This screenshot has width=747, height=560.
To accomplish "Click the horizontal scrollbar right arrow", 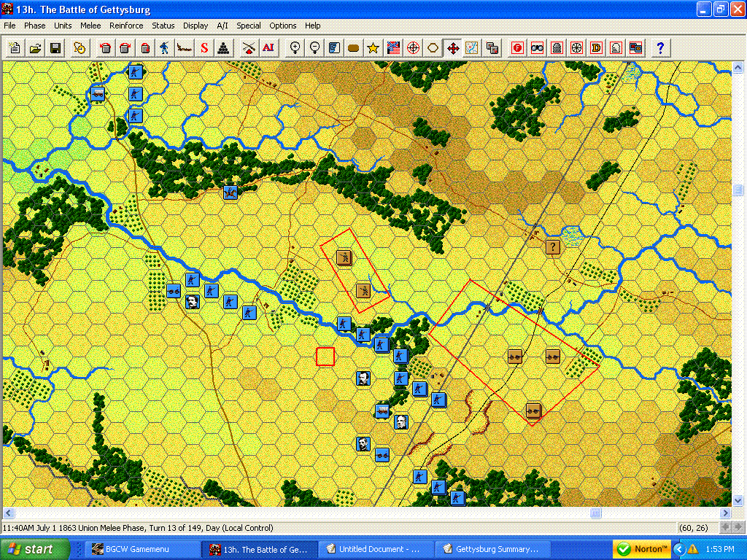I will point(725,513).
